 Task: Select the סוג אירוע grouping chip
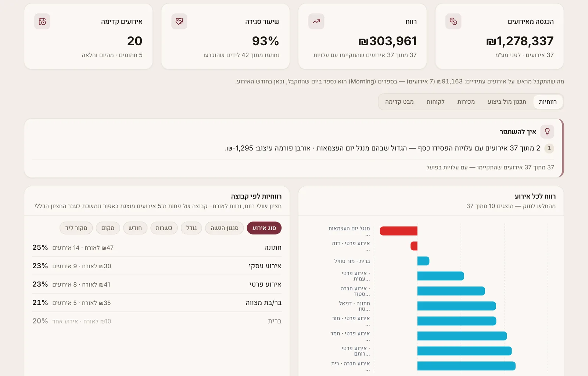click(264, 228)
